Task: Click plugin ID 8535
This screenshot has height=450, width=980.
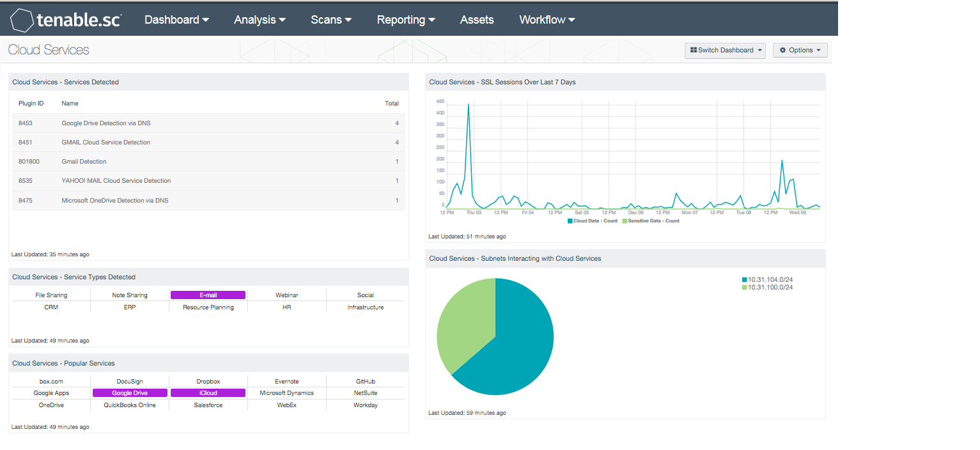Action: [x=26, y=180]
